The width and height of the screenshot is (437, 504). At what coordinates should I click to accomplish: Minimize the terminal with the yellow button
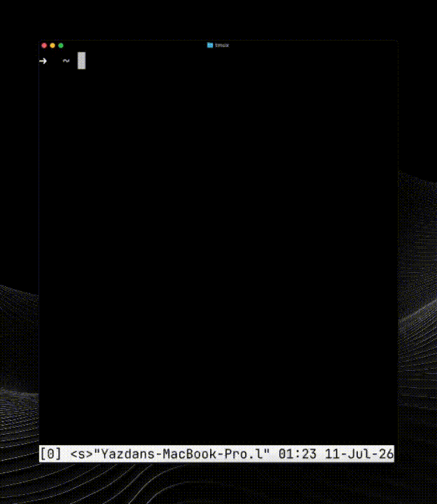53,45
